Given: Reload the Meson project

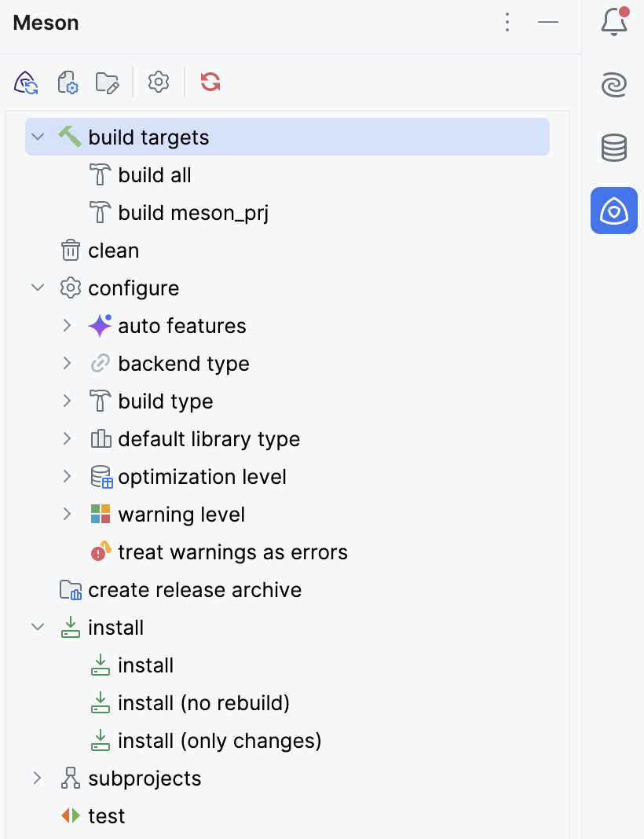Looking at the screenshot, I should (x=25, y=82).
